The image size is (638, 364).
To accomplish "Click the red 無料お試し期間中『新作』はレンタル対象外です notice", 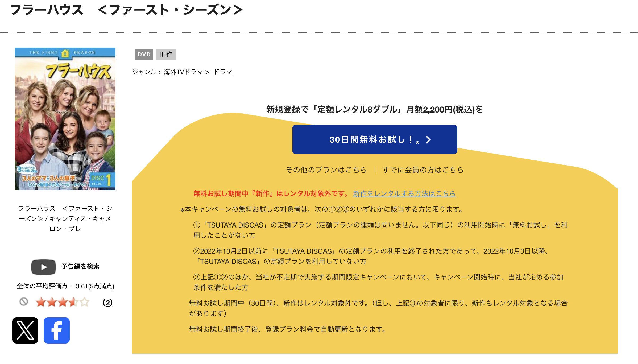I will click(x=271, y=193).
